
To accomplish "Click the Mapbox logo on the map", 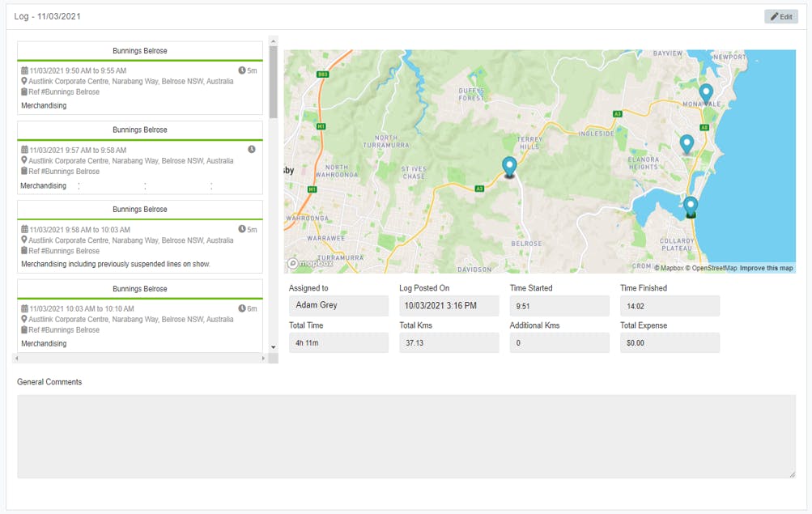I will click(311, 263).
